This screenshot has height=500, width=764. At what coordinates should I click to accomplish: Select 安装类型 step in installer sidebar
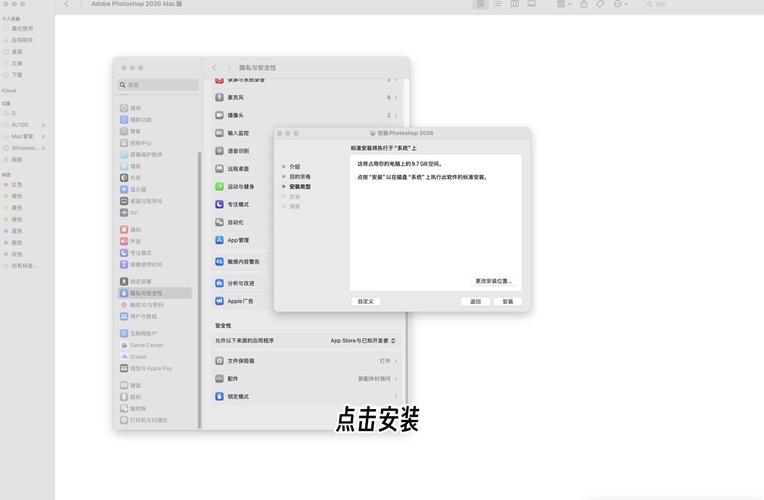click(x=299, y=187)
